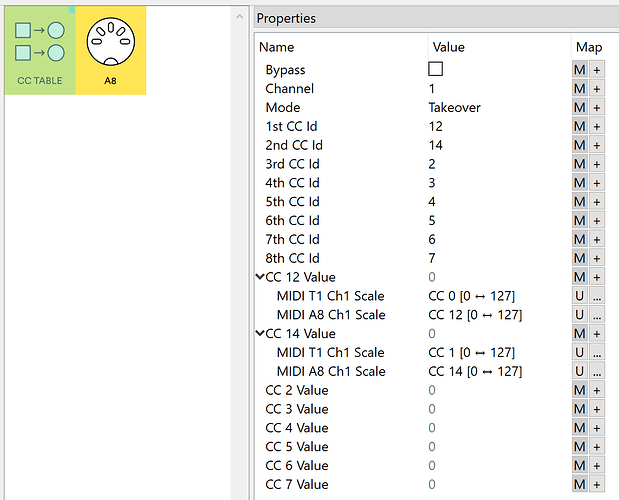Click the M map button for Bypass
619x500 pixels.
point(579,70)
